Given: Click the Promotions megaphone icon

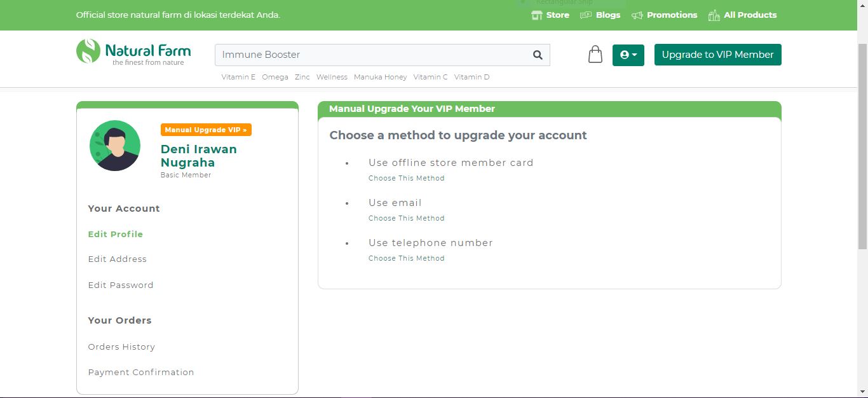Looking at the screenshot, I should click(637, 15).
